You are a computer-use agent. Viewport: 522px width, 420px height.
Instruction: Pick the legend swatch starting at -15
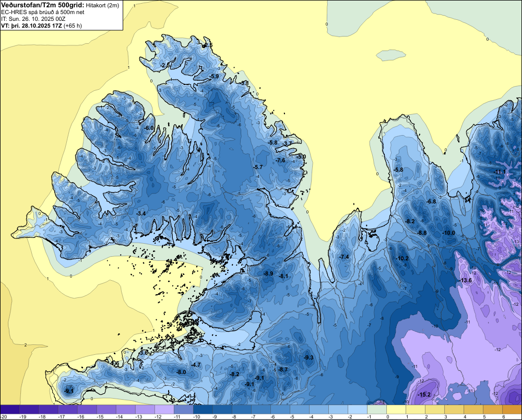coord(106,410)
